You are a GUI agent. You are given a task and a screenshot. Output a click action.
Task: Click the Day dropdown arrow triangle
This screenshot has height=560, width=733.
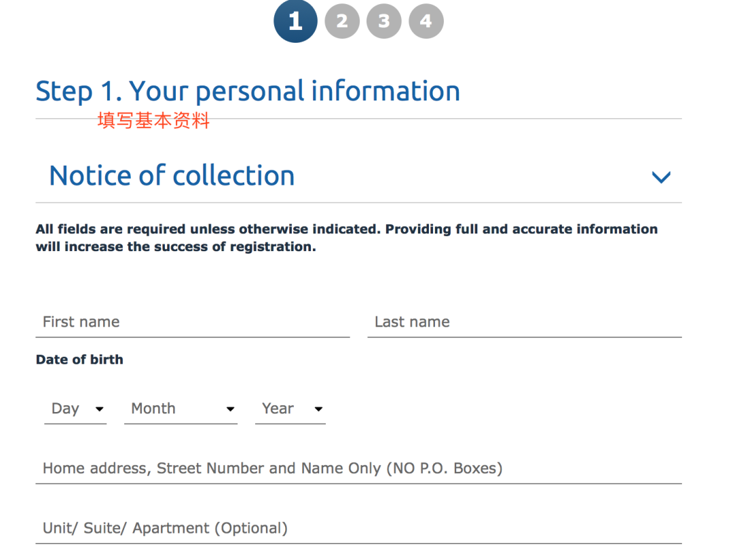coord(100,409)
